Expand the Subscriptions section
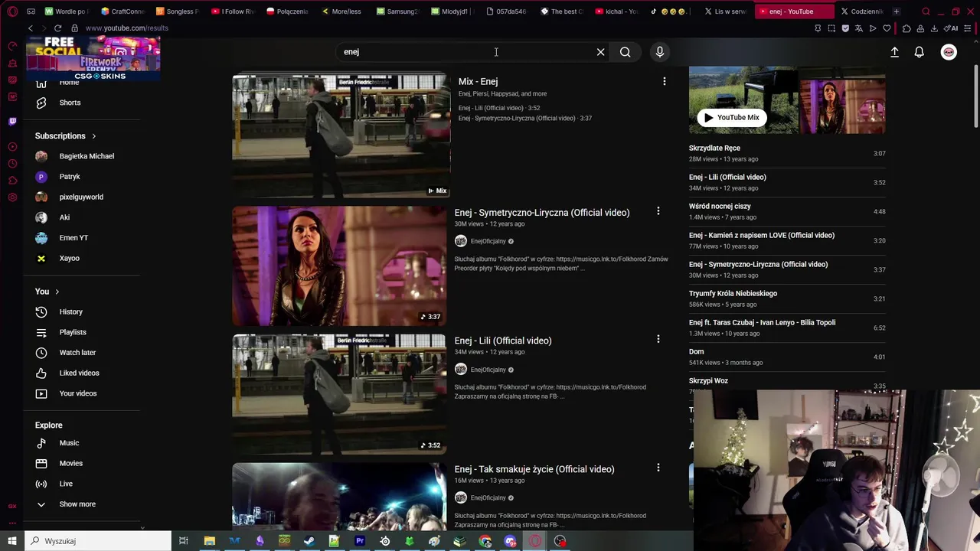 point(66,136)
